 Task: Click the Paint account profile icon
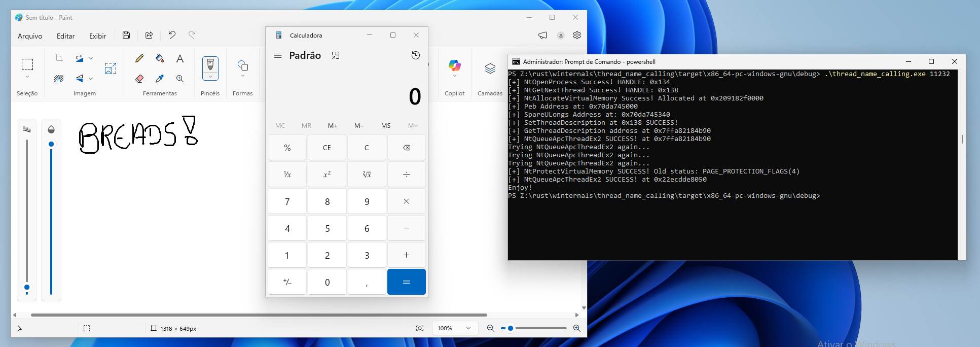click(561, 36)
